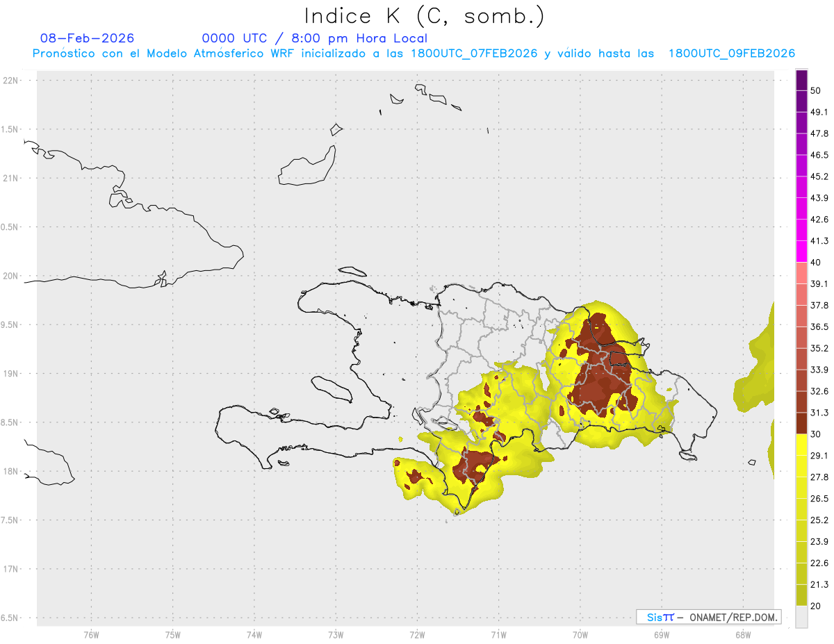This screenshot has height=644, width=834.
Task: Click the '27.8' legend value
Action: 819,477
